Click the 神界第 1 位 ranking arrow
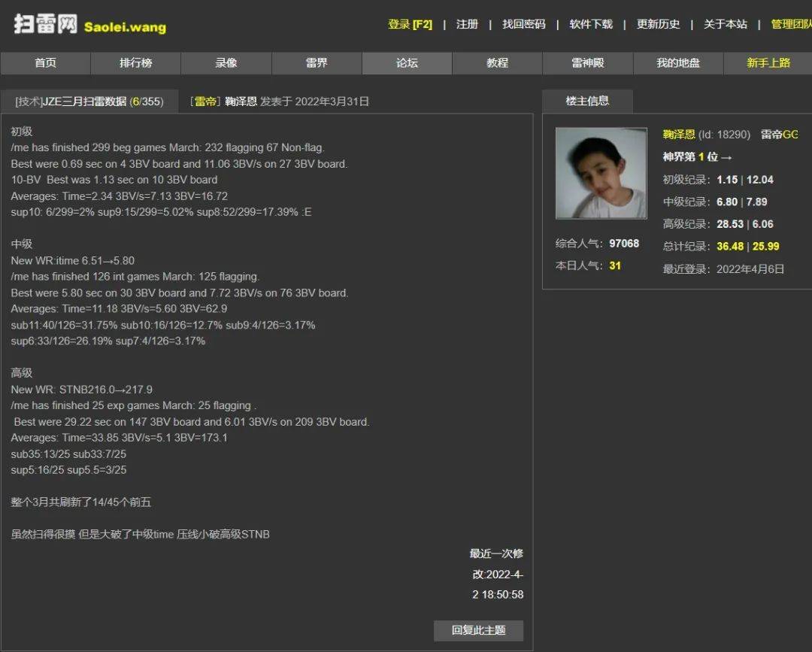The height and width of the screenshot is (652, 812). (726, 157)
